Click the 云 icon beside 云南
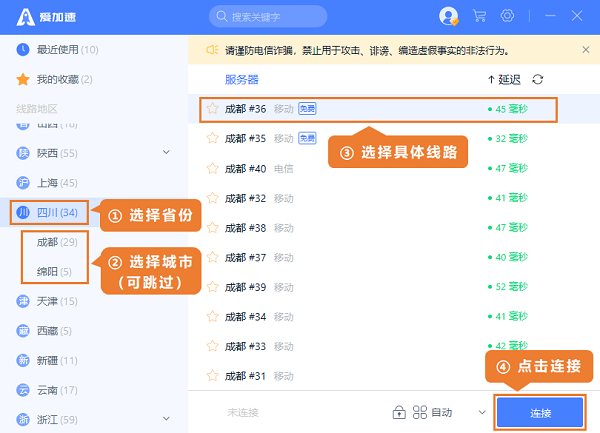 (23, 390)
